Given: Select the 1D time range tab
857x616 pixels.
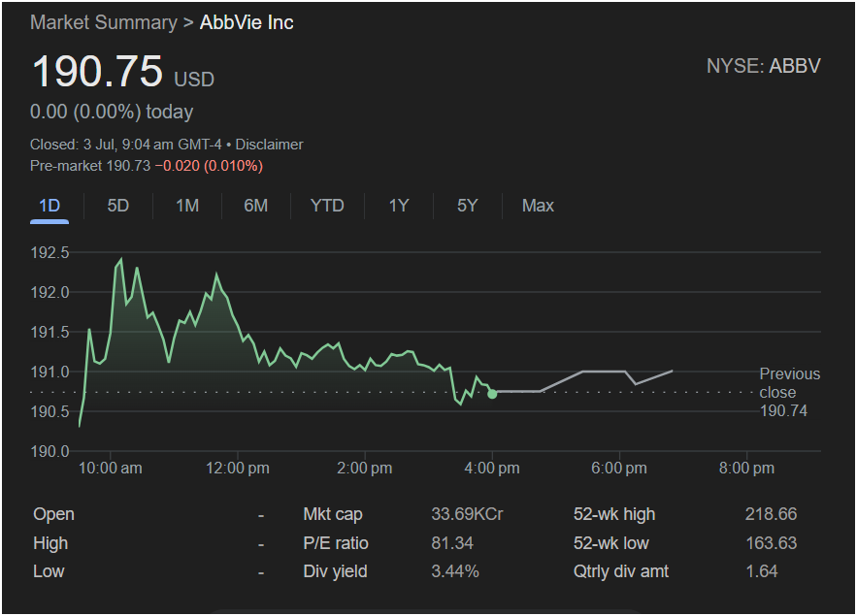Looking at the screenshot, I should click(x=49, y=206).
